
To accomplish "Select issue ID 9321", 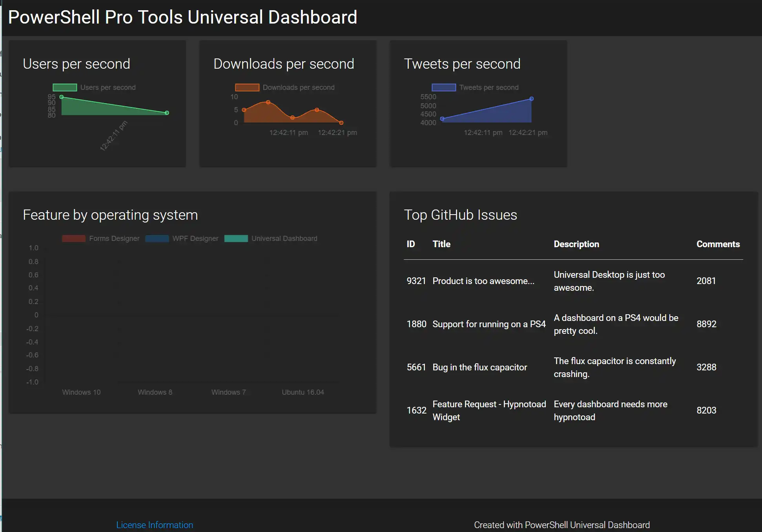I will coord(416,281).
